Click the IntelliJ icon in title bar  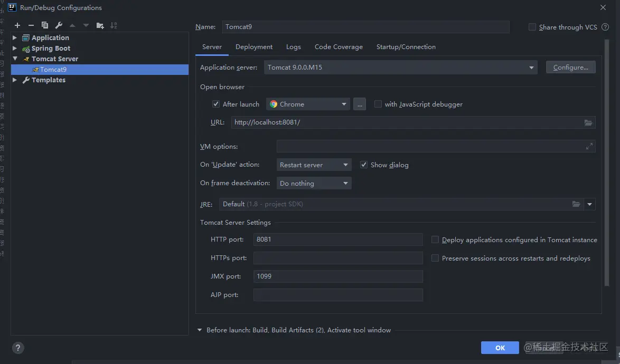tap(12, 7)
